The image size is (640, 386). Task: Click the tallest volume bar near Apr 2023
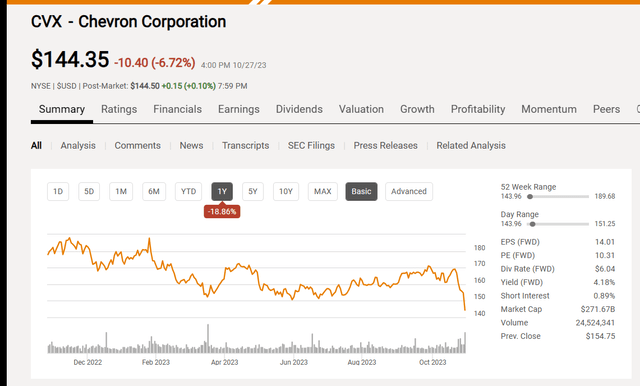(x=208, y=339)
